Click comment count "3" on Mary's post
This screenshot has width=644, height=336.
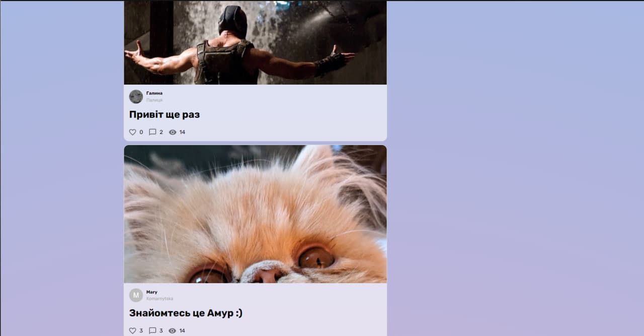pos(161,330)
